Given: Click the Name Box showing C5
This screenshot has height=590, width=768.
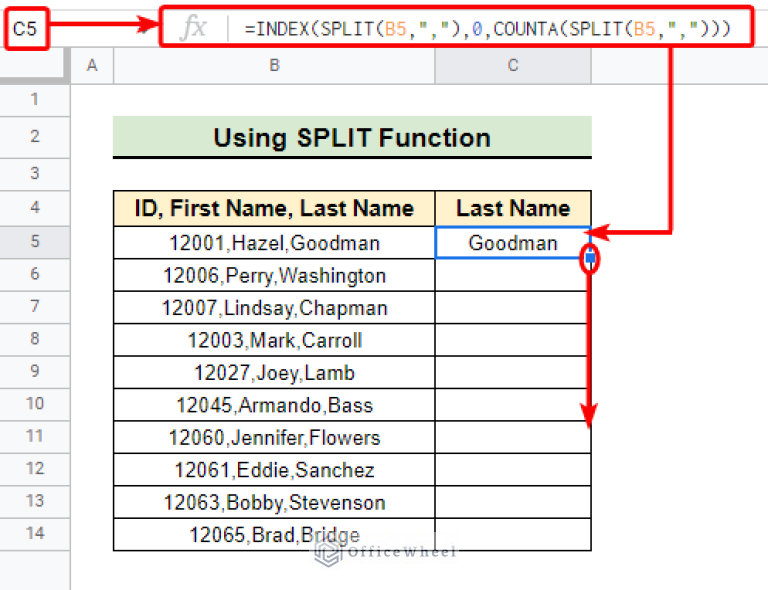Looking at the screenshot, I should point(30,29).
